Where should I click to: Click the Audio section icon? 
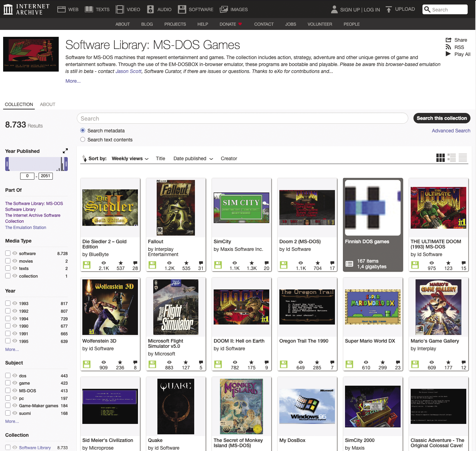(x=150, y=9)
